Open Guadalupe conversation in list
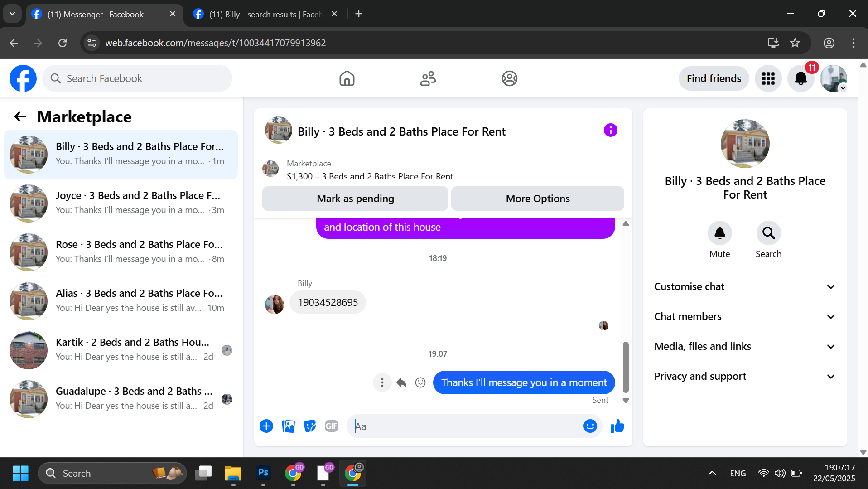Viewport: 868px width, 489px height. tap(121, 399)
